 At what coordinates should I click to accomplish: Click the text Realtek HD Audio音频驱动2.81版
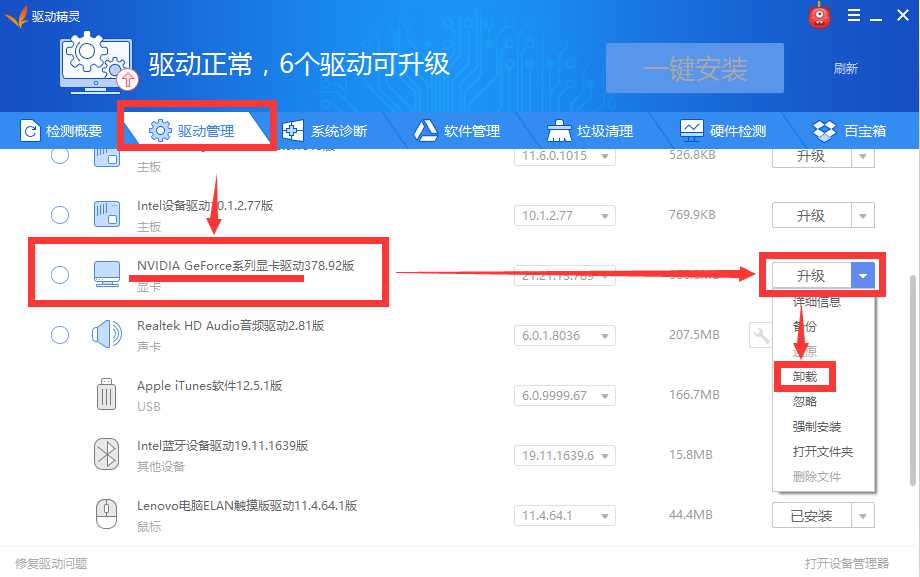pyautogui.click(x=231, y=326)
